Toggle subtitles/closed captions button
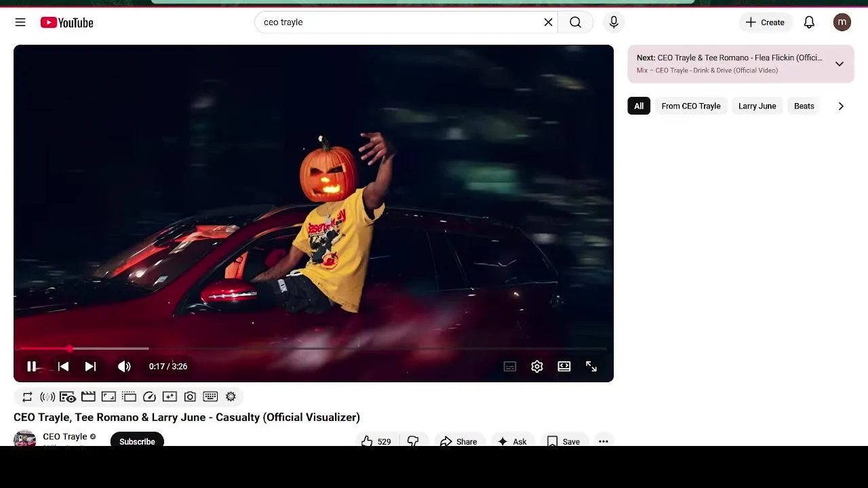 coord(510,367)
